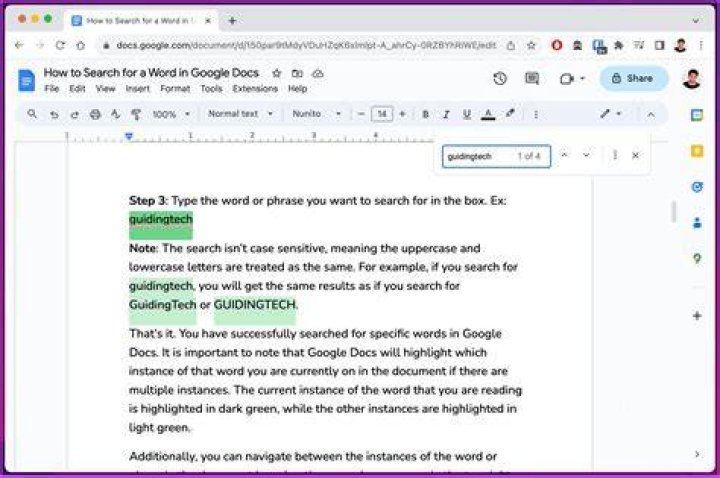Click the Move to folder icon

click(297, 73)
